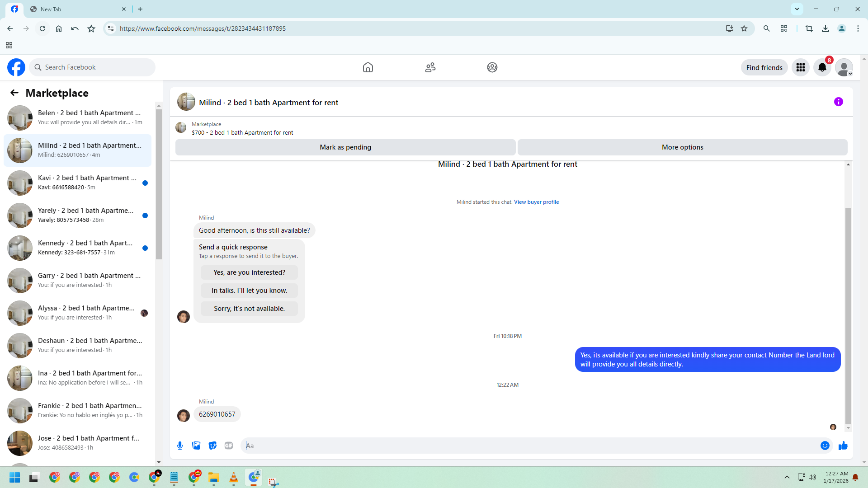Screen dimensions: 868x488
Task: Show hidden icons in the system tray
Action: [787, 477]
